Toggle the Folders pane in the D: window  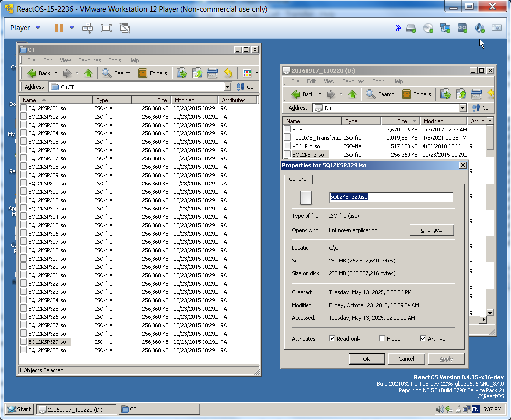pos(416,94)
